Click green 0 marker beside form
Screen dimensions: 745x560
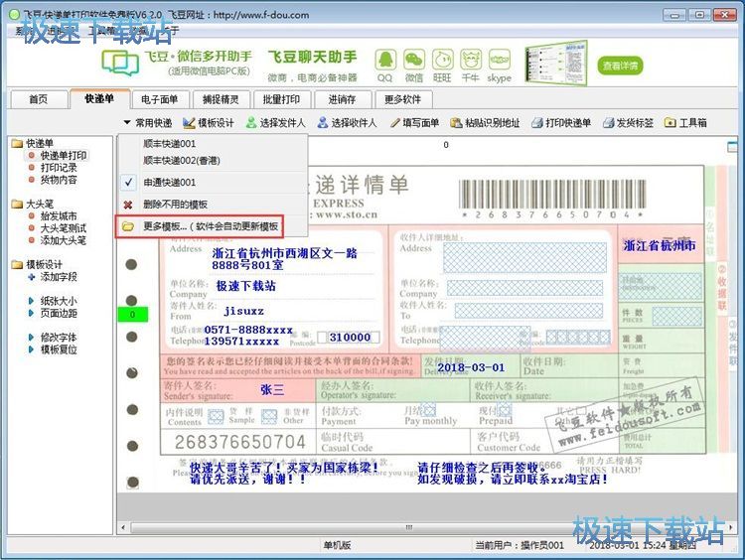point(132,315)
